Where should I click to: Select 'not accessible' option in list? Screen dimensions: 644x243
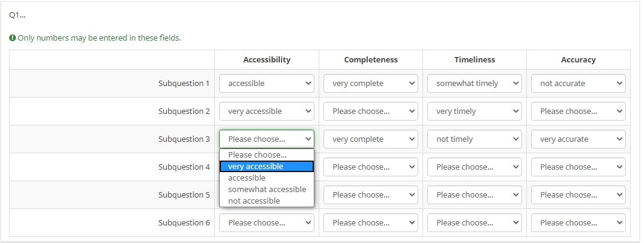click(266, 201)
